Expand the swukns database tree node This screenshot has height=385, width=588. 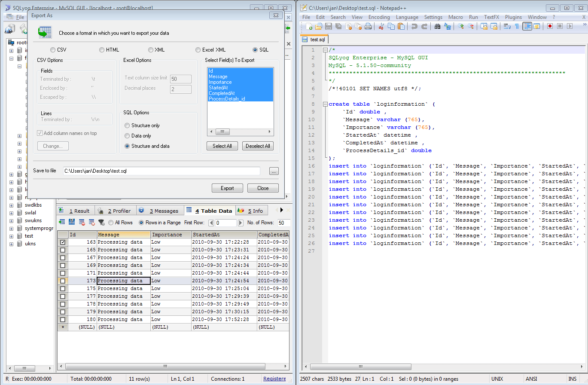pos(12,220)
